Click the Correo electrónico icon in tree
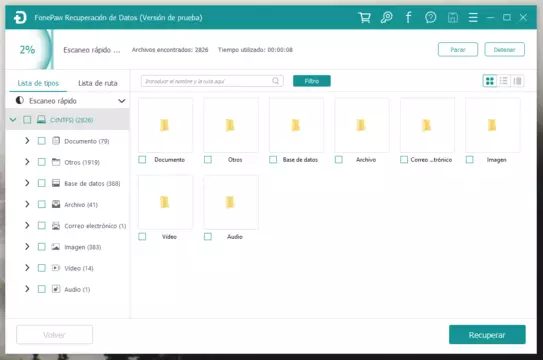The height and width of the screenshot is (360, 543). click(56, 226)
